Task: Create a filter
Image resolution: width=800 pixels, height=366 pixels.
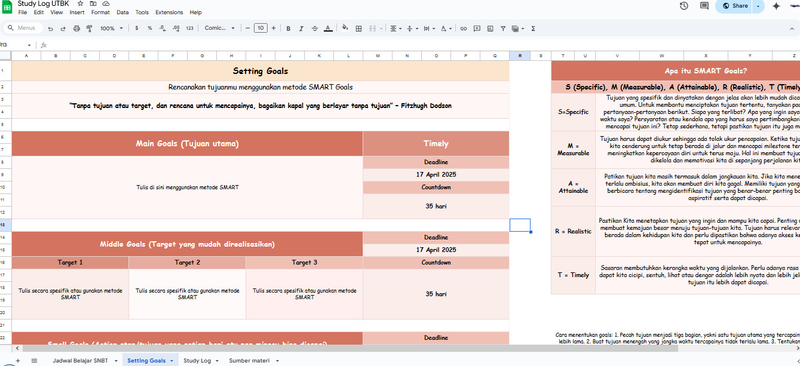Action: 503,29
